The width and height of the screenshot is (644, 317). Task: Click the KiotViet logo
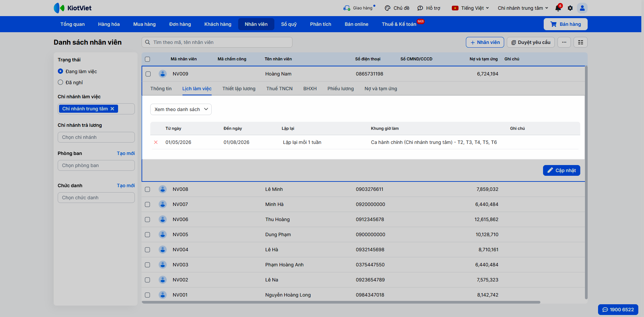72,8
